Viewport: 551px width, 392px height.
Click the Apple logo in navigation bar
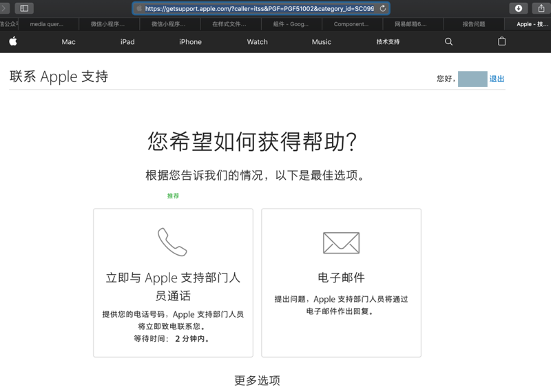pyautogui.click(x=13, y=41)
